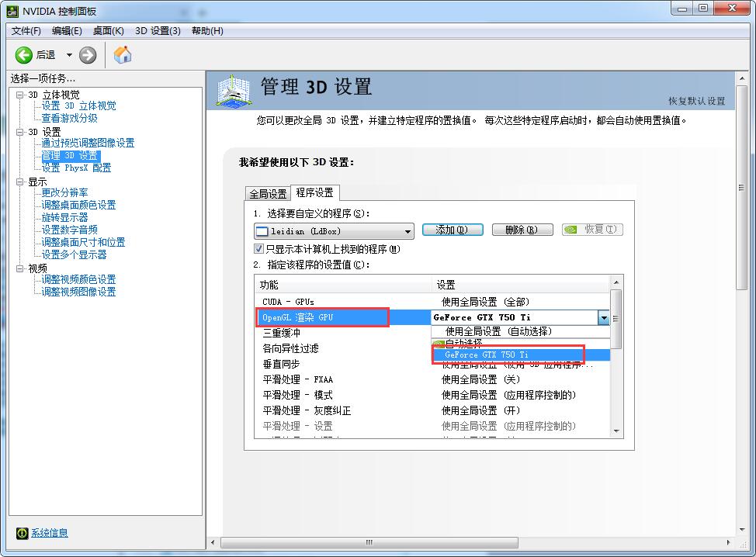Click the Home icon in toolbar
The height and width of the screenshot is (557, 756).
pos(123,54)
